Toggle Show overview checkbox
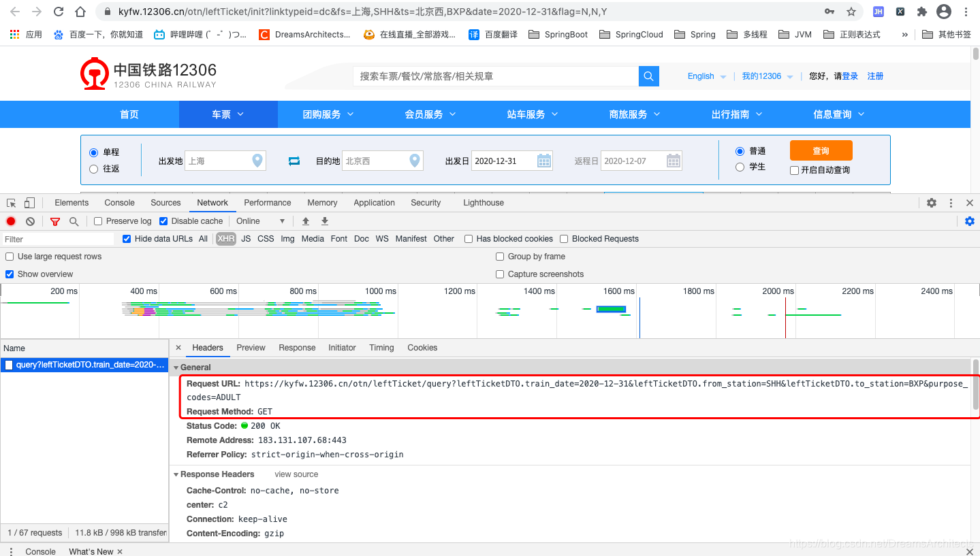This screenshot has width=980, height=556. [x=10, y=274]
